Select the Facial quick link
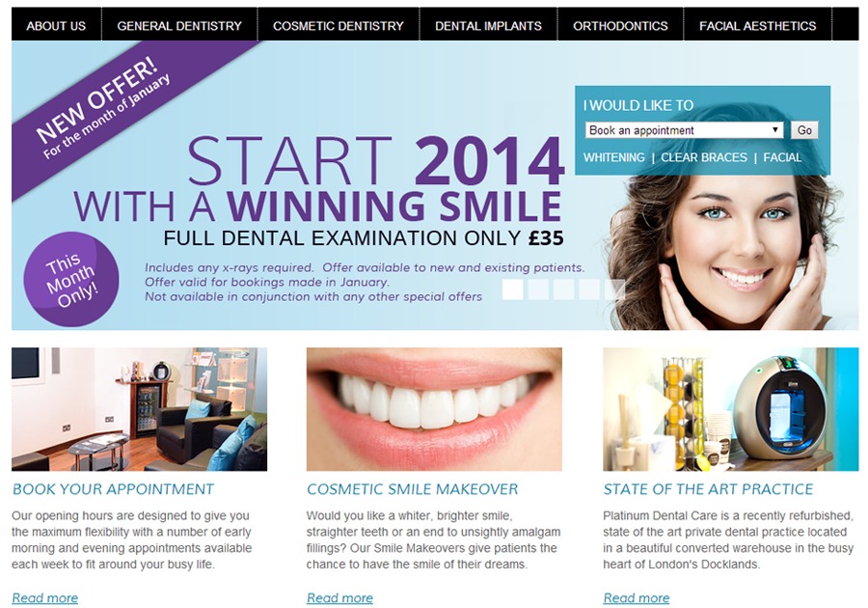Screen dimensions: 868x608 pos(781,157)
